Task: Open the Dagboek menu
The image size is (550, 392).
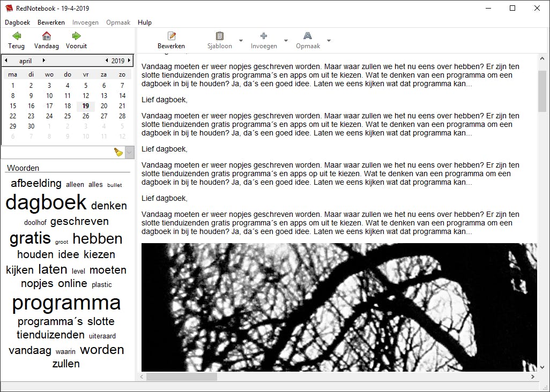Action: coord(17,22)
